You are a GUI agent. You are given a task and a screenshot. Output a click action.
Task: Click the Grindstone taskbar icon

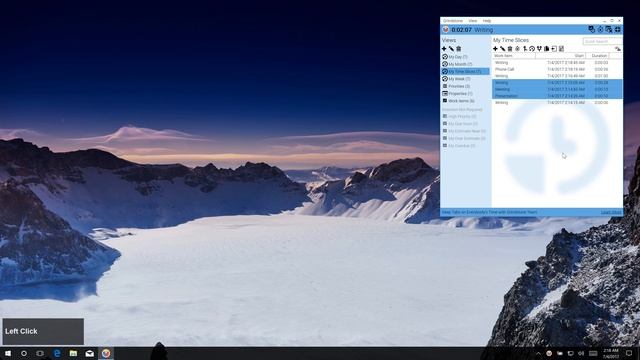pyautogui.click(x=106, y=353)
